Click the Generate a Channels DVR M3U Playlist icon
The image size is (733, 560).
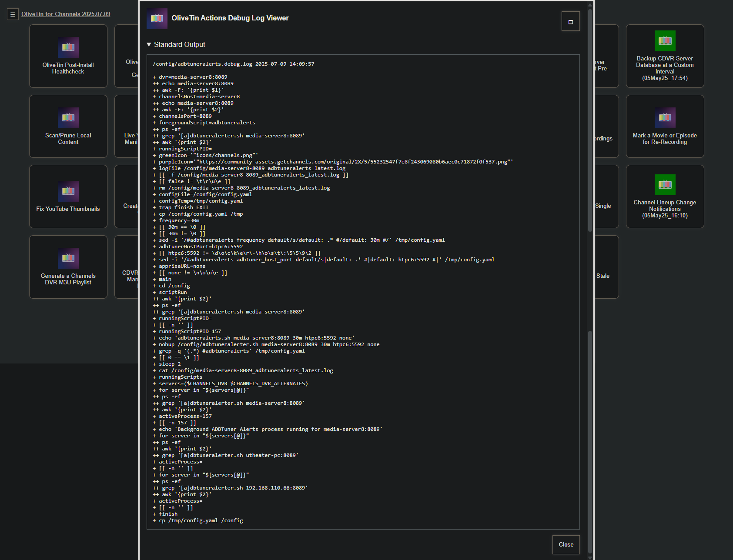click(68, 258)
